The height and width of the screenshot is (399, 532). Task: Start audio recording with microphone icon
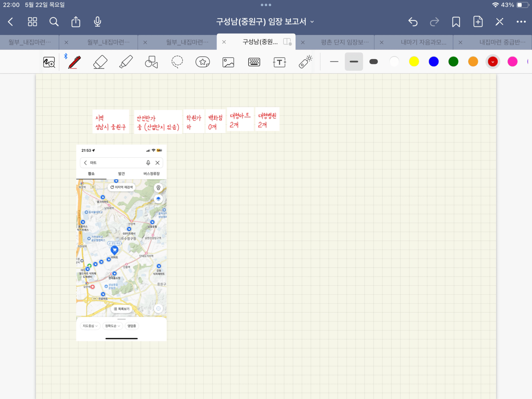click(x=97, y=21)
